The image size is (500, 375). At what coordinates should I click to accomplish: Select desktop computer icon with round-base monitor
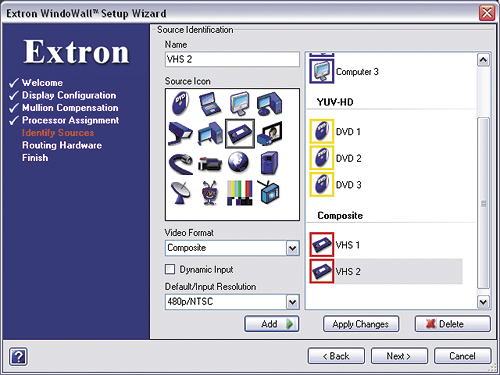pyautogui.click(x=269, y=104)
